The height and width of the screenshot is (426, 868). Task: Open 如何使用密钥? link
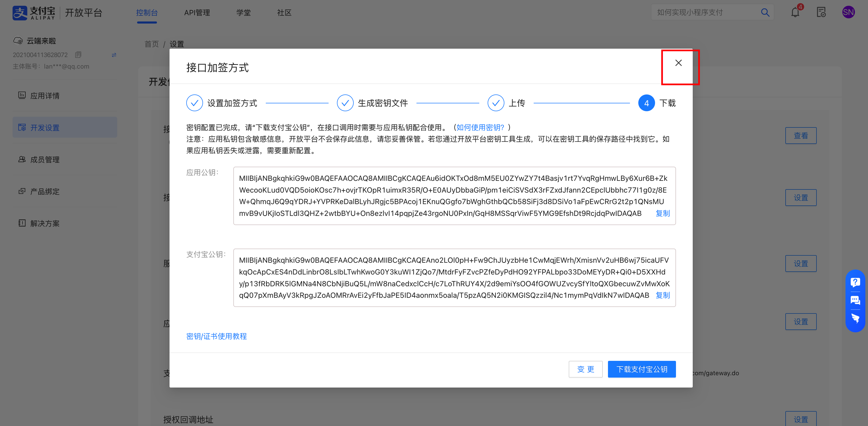[x=480, y=127]
